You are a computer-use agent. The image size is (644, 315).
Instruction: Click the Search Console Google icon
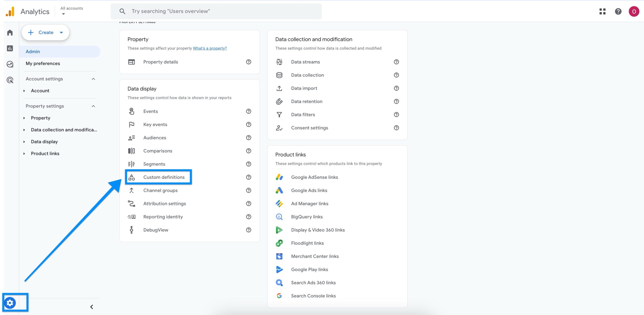pos(279,296)
